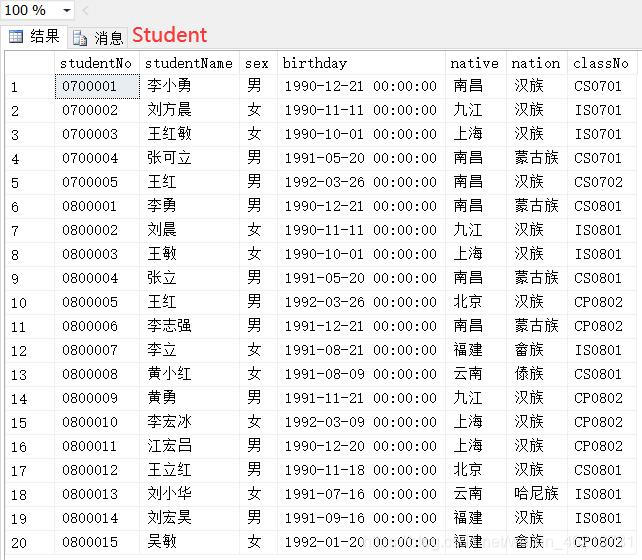
Task: Select class IS0701 in row 2
Action: 598,111
